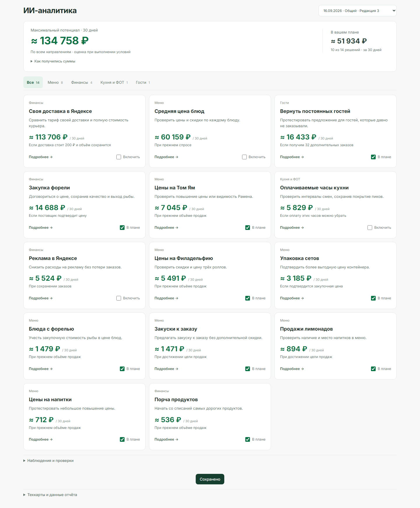The height and width of the screenshot is (508, 420).
Task: View details of 'Цены на Том Ям'
Action: 166,228
